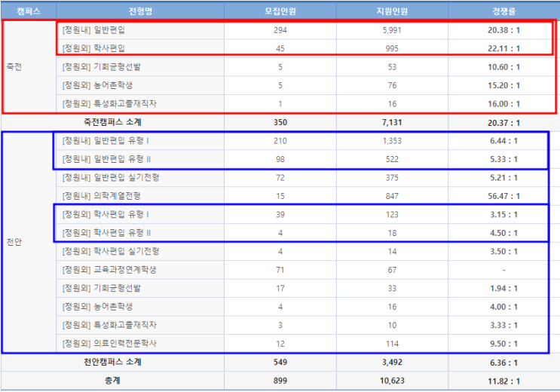Click [정원외] 학사편입 유형 I row name
Viewport: 560px width, 392px height.
pyautogui.click(x=106, y=214)
